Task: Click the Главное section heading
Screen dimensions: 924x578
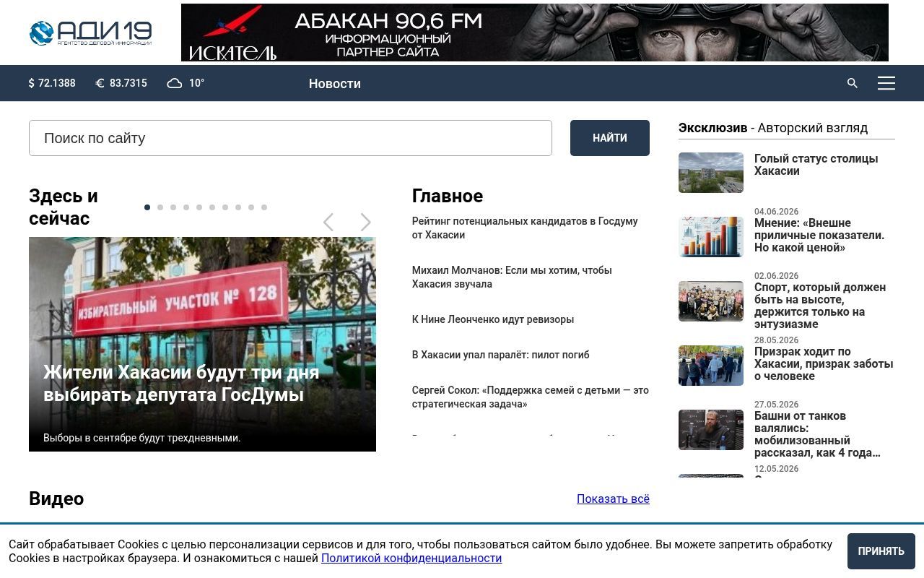Action: [448, 197]
